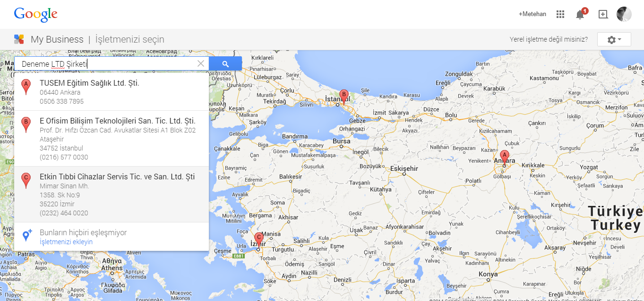Image resolution: width=644 pixels, height=301 pixels.
Task: Click the "İşletmenizi seçin" heading
Action: coord(130,39)
